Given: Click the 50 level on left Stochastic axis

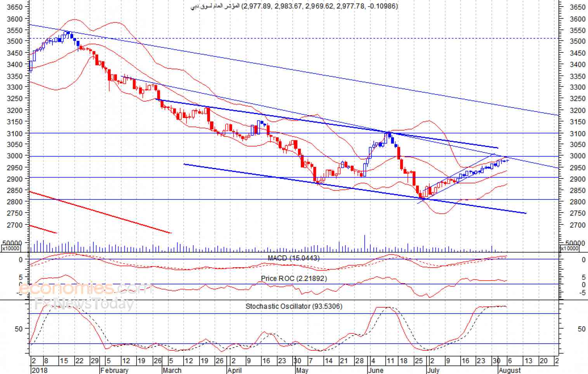Looking at the screenshot, I should pos(19,329).
